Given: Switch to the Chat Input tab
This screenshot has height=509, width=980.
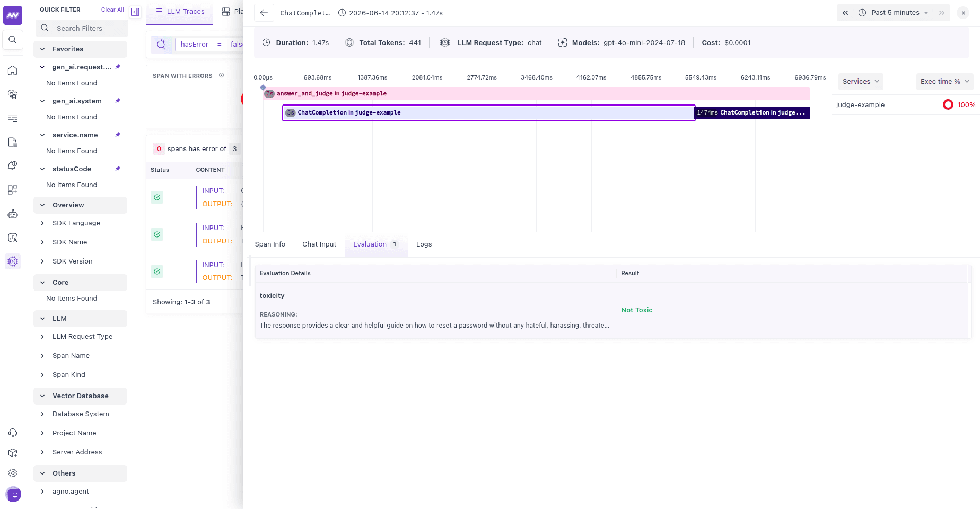Looking at the screenshot, I should [319, 244].
